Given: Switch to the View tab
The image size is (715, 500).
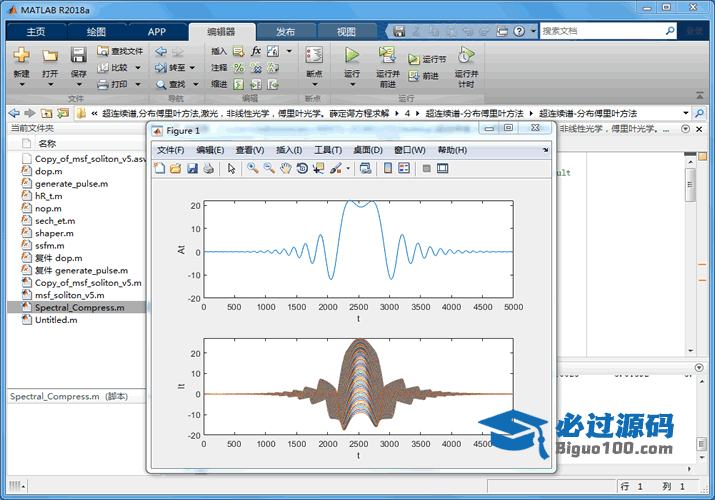Looking at the screenshot, I should (x=346, y=32).
